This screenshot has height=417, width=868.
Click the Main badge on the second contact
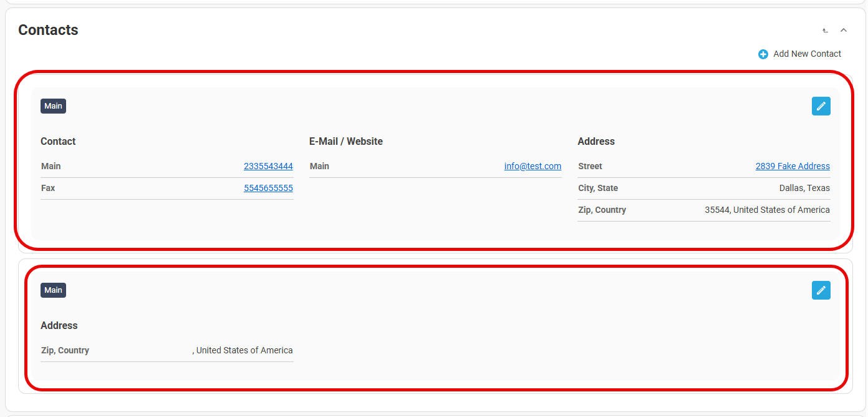point(53,290)
